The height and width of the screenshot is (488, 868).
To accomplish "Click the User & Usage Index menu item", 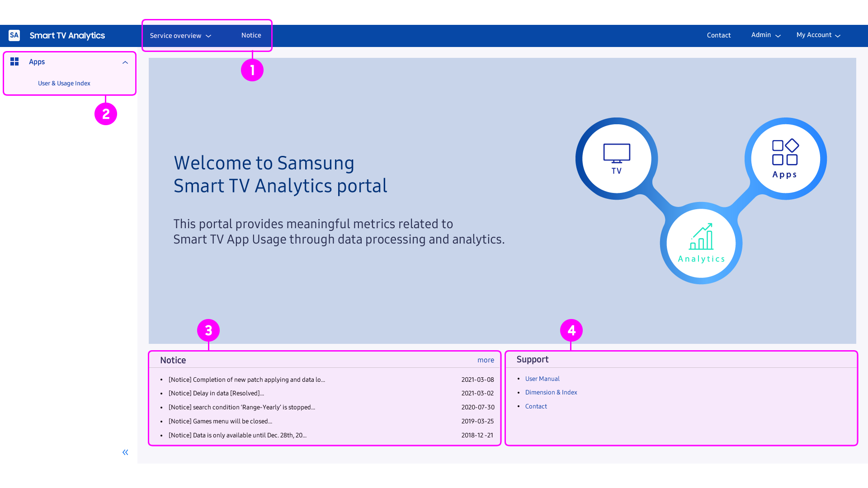I will tap(64, 83).
